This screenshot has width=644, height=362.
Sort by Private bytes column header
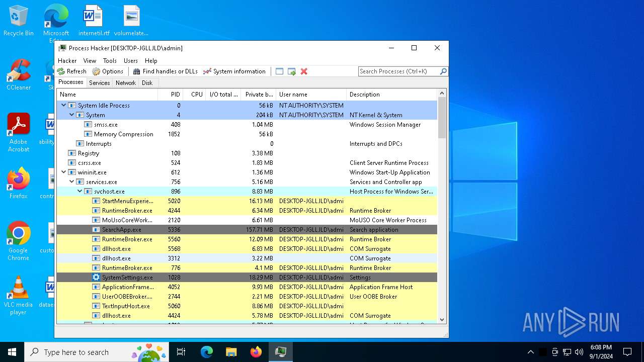point(259,95)
